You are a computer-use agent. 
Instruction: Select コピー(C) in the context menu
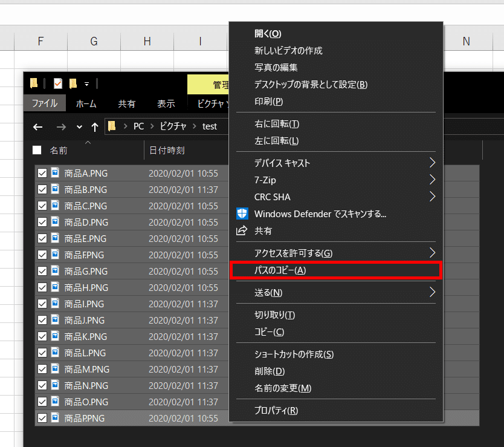click(336, 332)
